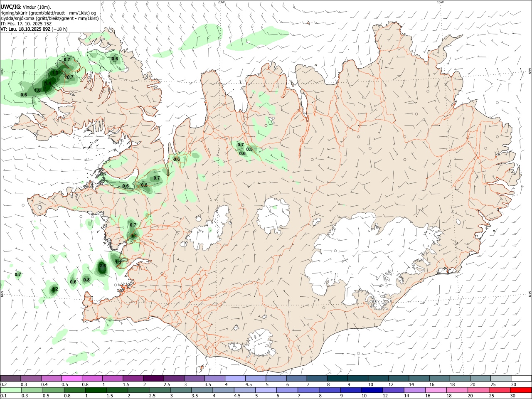
Task: Select the lavender 14 mm rain legend swatch
Action: pos(414,390)
